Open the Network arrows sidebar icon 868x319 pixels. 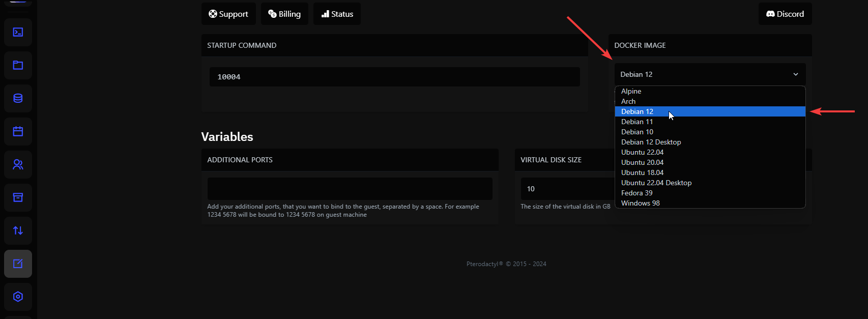click(18, 230)
